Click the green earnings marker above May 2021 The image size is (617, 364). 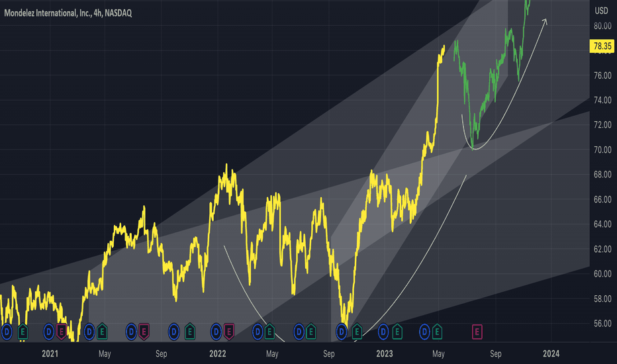[x=103, y=332]
